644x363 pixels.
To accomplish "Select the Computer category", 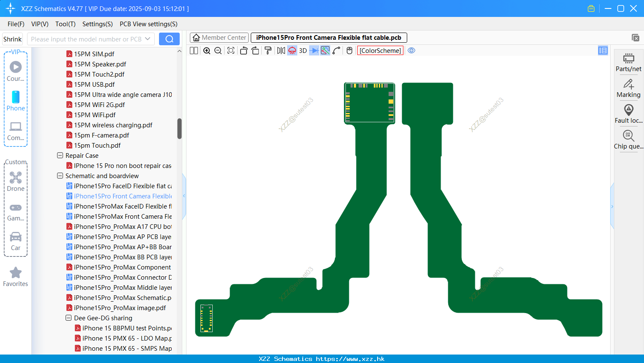I will click(x=16, y=131).
